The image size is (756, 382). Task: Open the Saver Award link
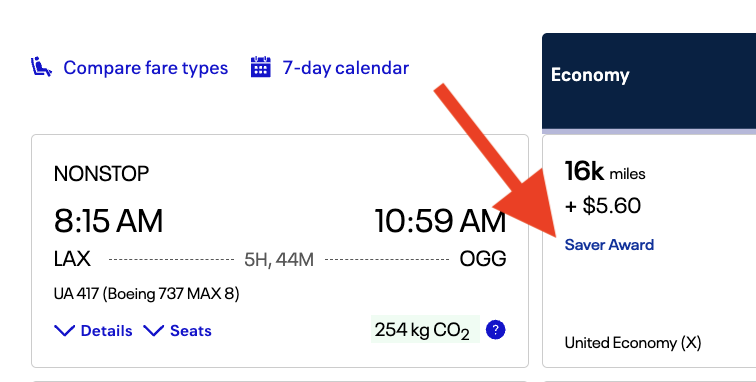pos(609,245)
